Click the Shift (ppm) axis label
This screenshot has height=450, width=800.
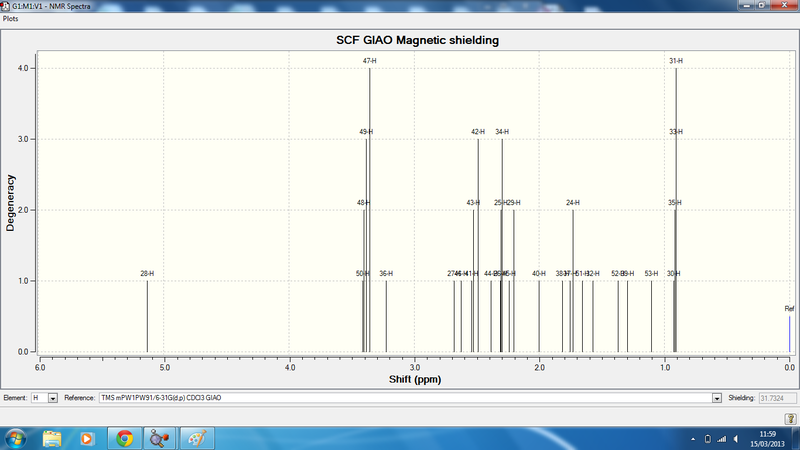pos(415,379)
